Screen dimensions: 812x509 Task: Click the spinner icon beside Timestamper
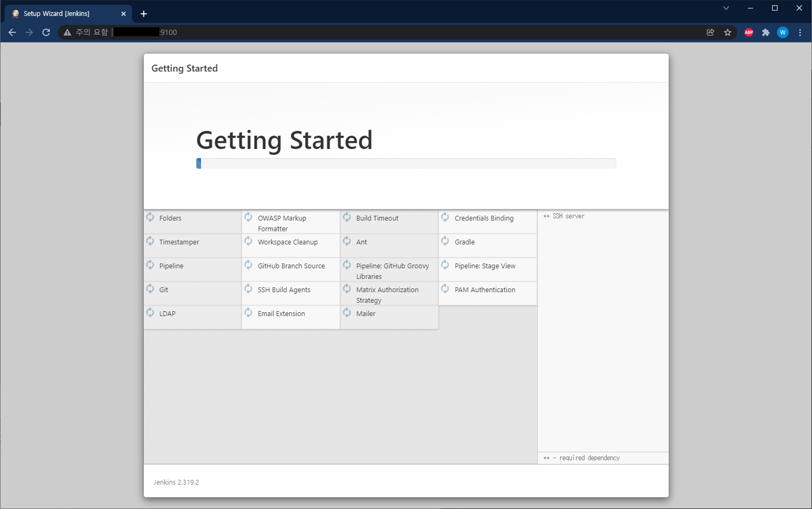click(150, 241)
